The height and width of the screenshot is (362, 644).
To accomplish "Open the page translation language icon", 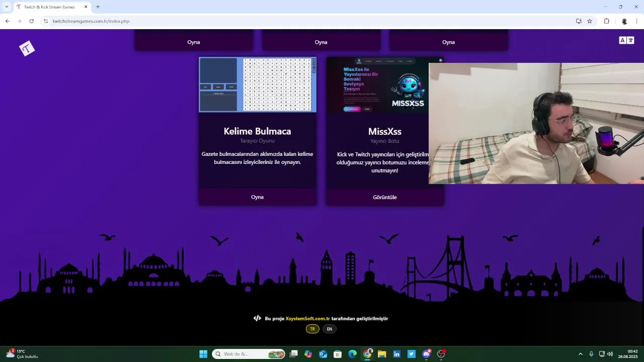I will [626, 40].
